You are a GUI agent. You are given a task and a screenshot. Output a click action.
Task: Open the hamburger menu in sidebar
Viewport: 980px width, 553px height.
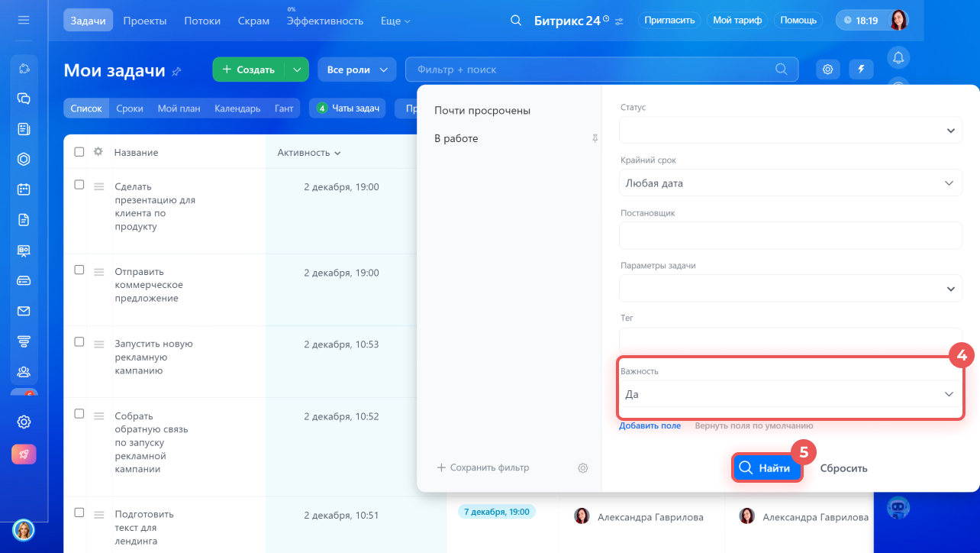[24, 21]
